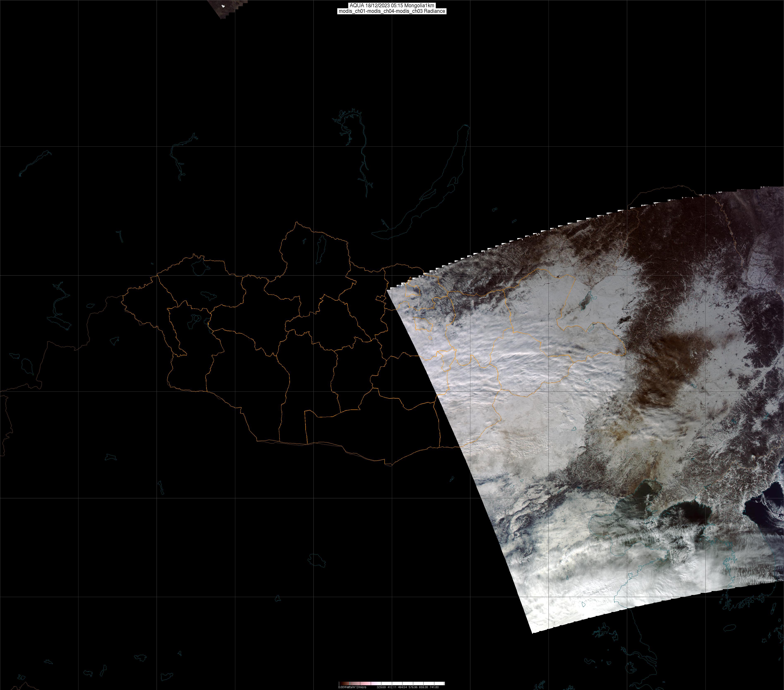
Task: Click the 494.54 colorbar tick value
Action: pyautogui.click(x=402, y=687)
